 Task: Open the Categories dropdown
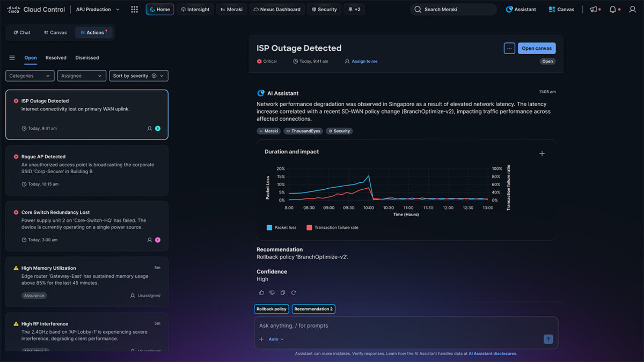coord(30,76)
